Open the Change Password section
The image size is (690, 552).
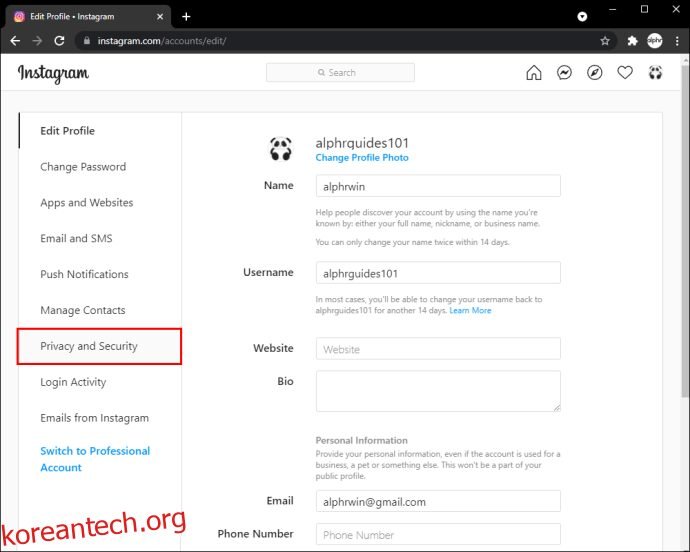[x=83, y=167]
